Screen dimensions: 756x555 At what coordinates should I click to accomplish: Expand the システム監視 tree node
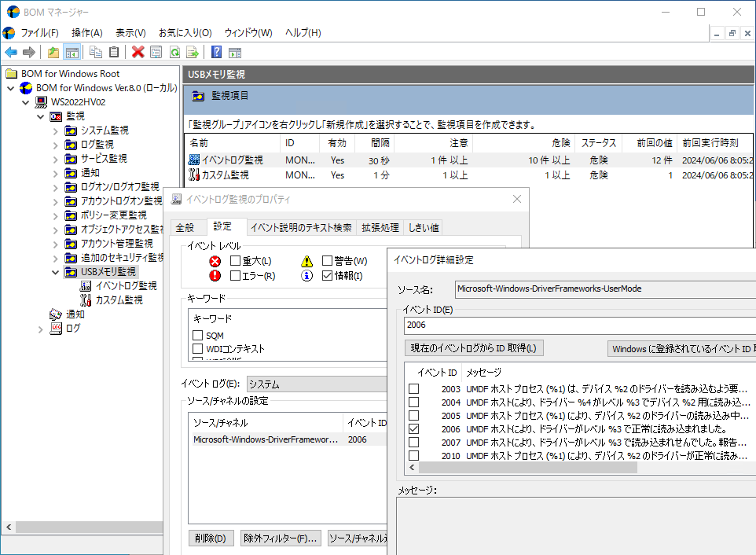pos(55,130)
